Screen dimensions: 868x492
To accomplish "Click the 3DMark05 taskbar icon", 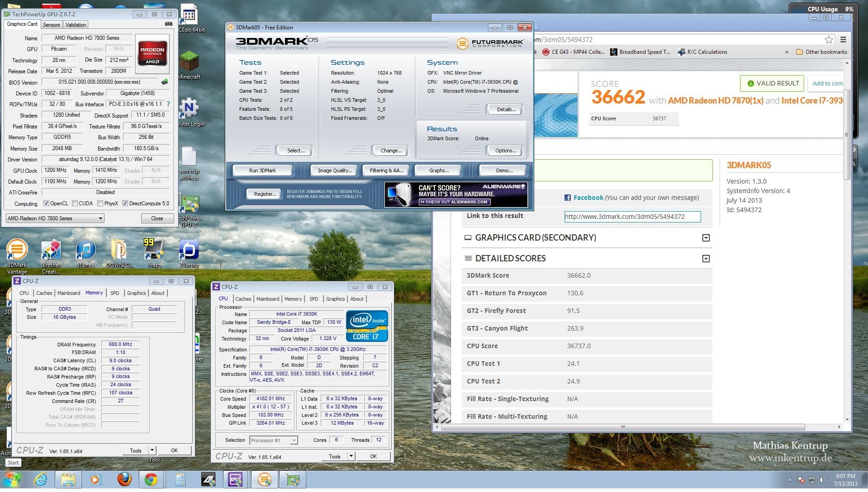I will pyautogui.click(x=265, y=479).
